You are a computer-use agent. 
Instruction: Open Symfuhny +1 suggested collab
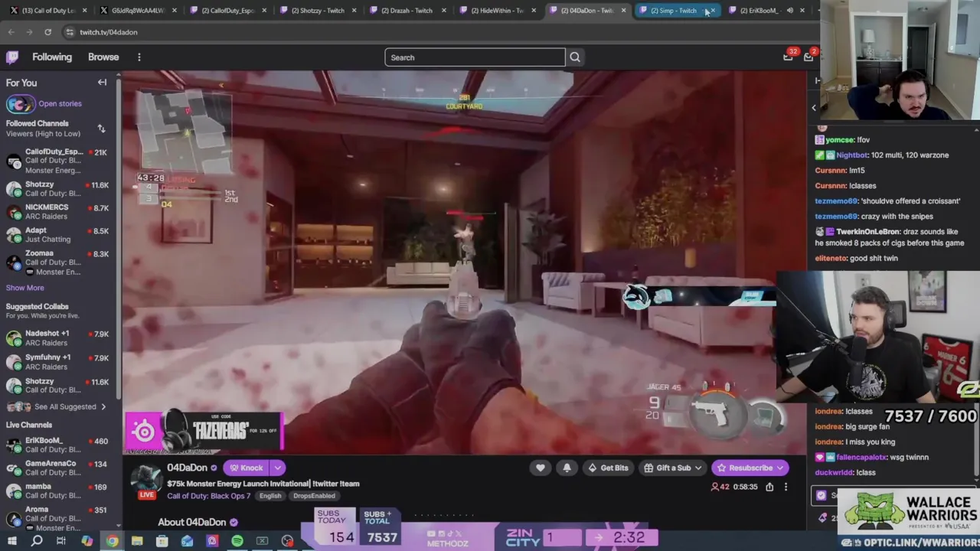pyautogui.click(x=58, y=362)
